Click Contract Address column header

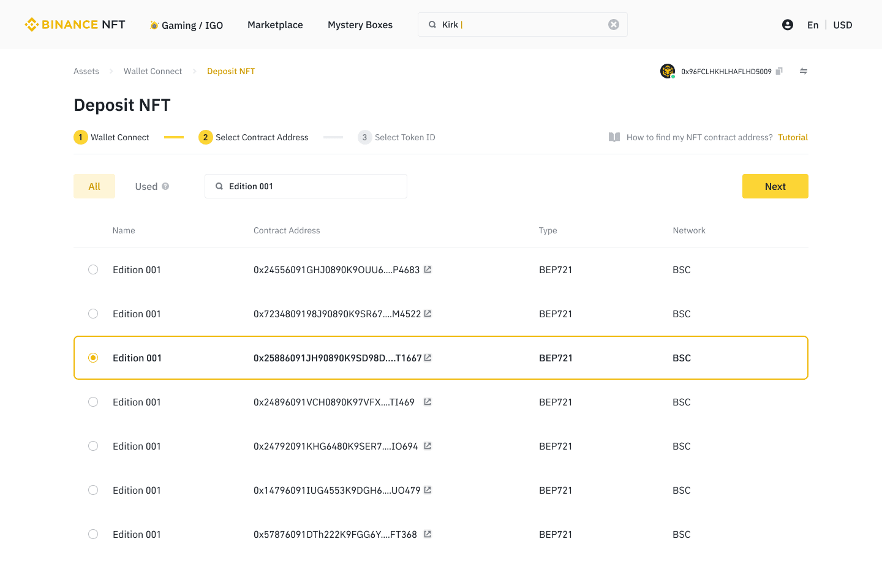coord(287,230)
